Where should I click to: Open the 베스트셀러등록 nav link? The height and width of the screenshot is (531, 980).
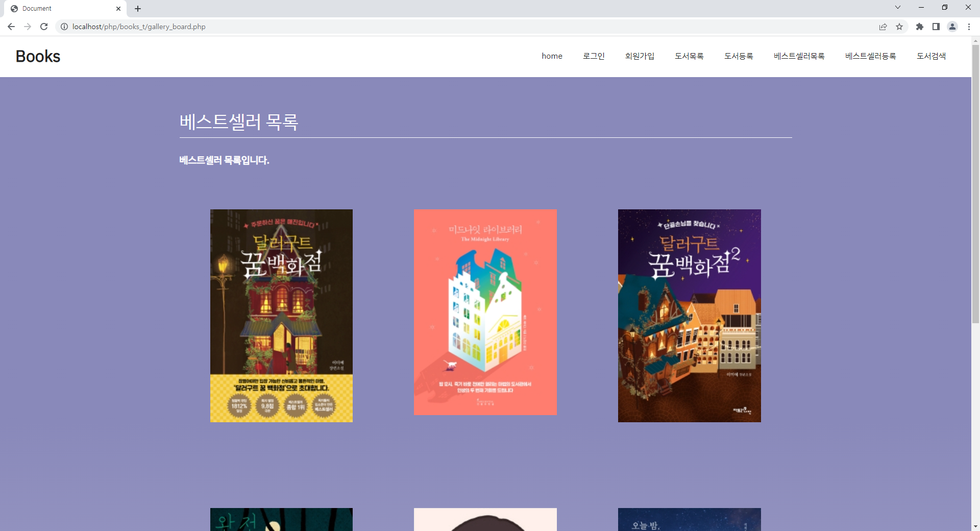click(870, 56)
